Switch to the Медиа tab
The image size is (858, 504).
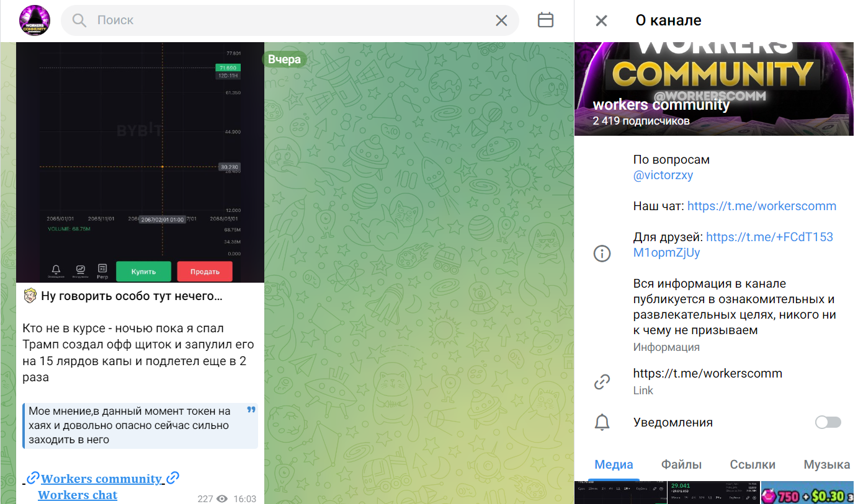coord(614,464)
